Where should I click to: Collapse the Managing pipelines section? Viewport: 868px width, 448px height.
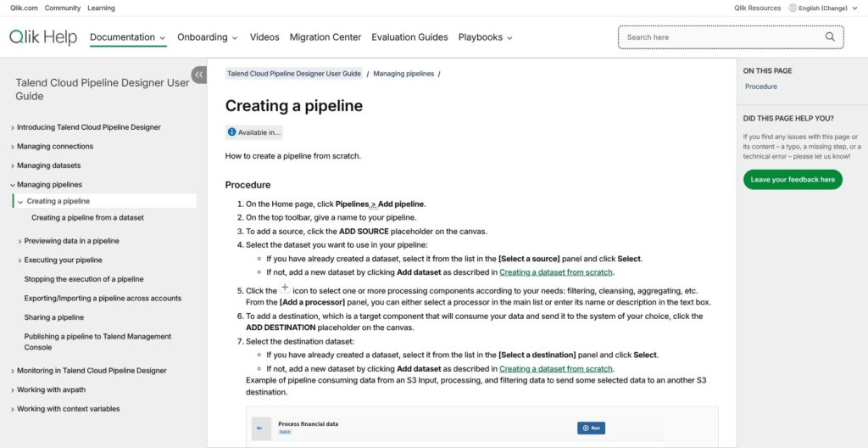click(13, 185)
